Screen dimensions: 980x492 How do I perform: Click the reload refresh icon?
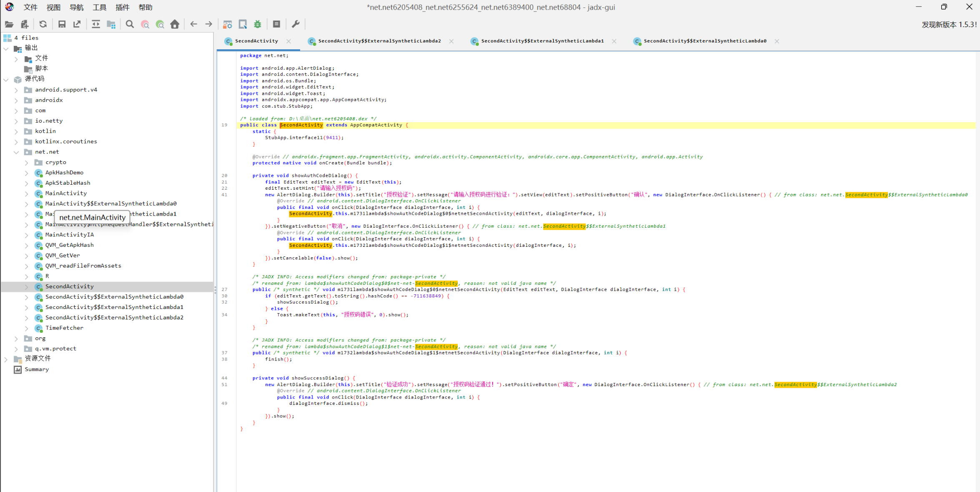tap(43, 24)
